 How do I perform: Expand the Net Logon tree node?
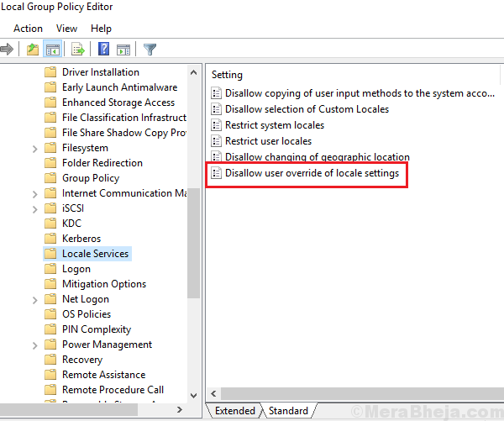tap(35, 300)
